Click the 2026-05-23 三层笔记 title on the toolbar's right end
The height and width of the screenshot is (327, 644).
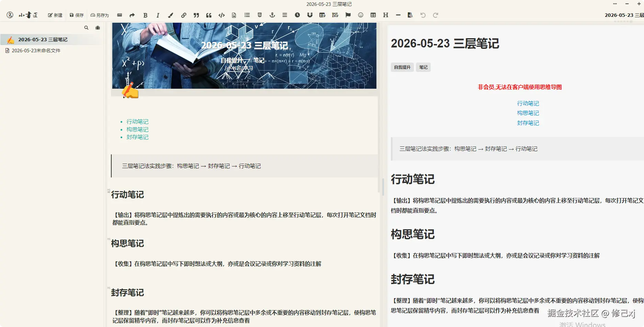pos(624,15)
